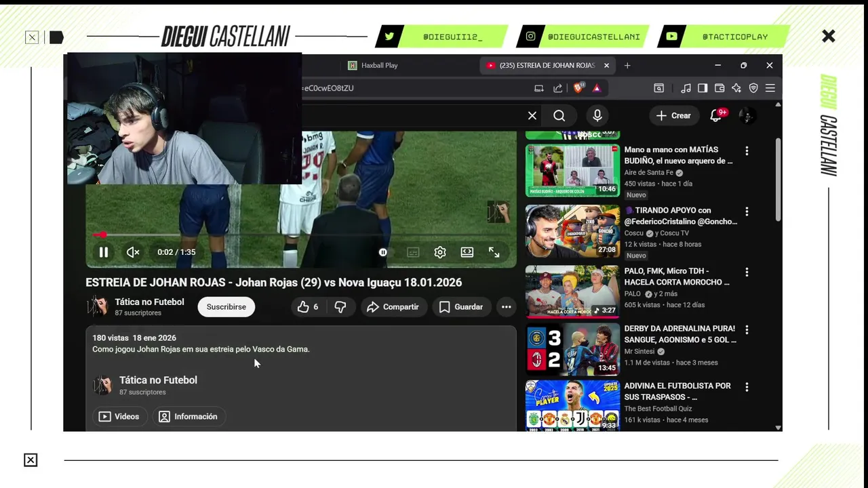
Task: Click the red video progress bar
Action: click(x=300, y=235)
